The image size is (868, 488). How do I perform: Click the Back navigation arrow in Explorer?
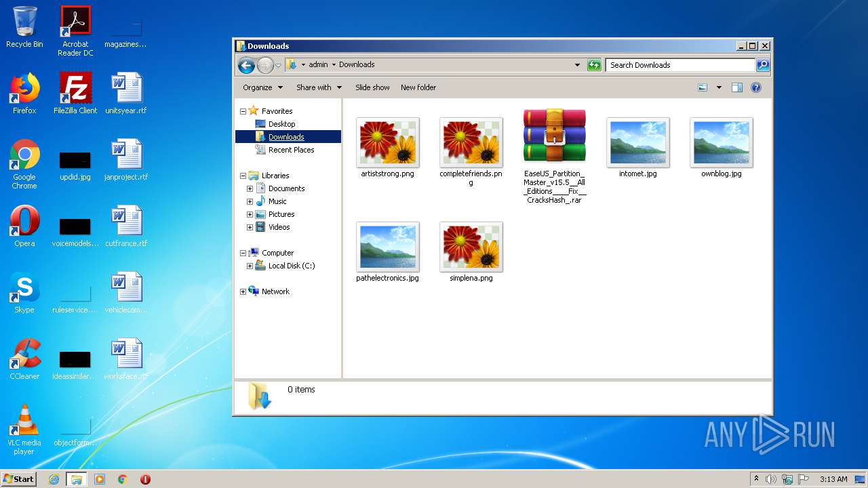click(x=246, y=65)
